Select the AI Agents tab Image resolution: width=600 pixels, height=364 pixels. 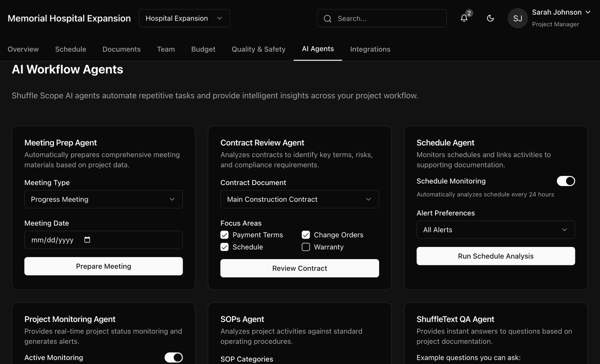(x=318, y=48)
